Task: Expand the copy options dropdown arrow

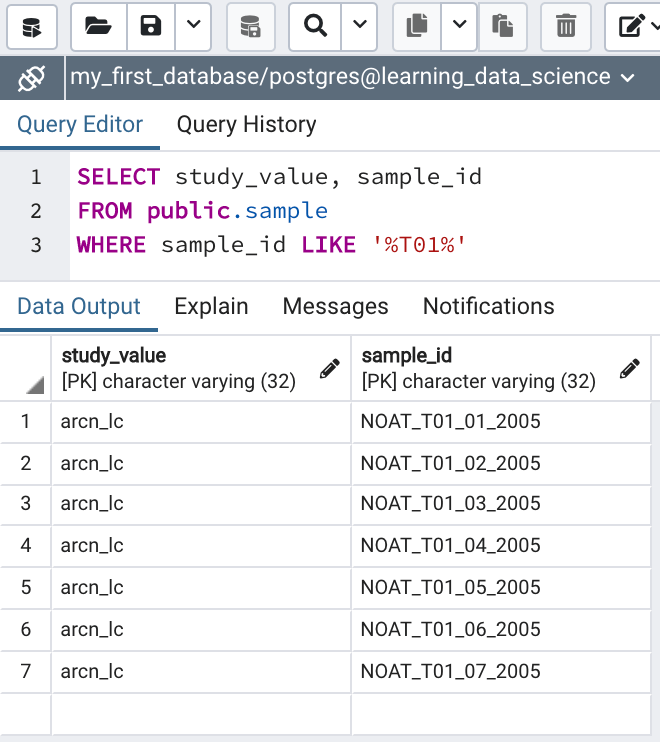Action: coord(459,26)
